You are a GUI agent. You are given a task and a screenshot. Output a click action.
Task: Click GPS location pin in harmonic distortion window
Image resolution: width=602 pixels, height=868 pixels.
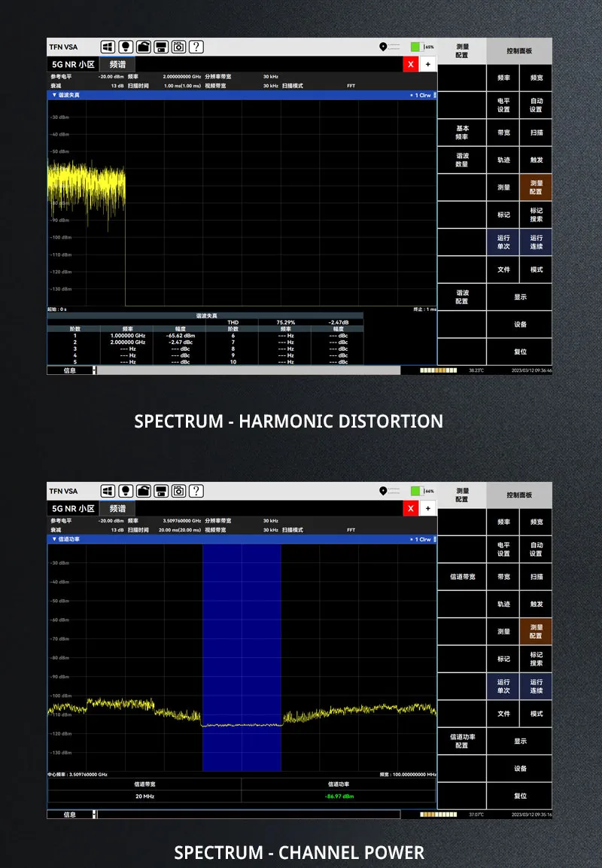click(383, 47)
